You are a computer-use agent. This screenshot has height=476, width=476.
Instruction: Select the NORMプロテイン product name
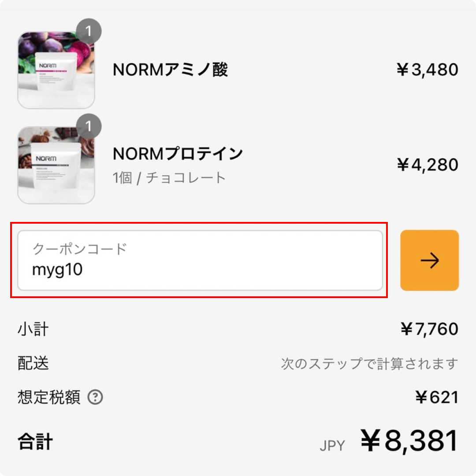[178, 153]
